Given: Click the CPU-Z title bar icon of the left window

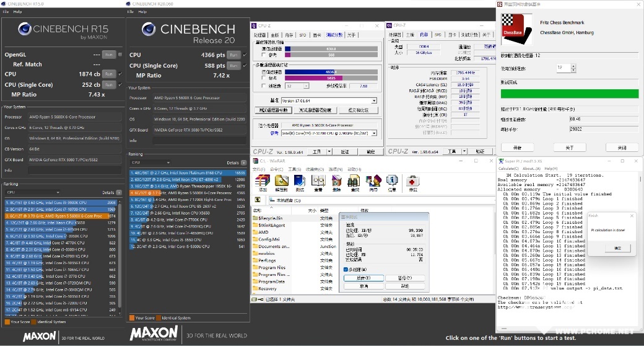Looking at the screenshot, I should (x=255, y=25).
